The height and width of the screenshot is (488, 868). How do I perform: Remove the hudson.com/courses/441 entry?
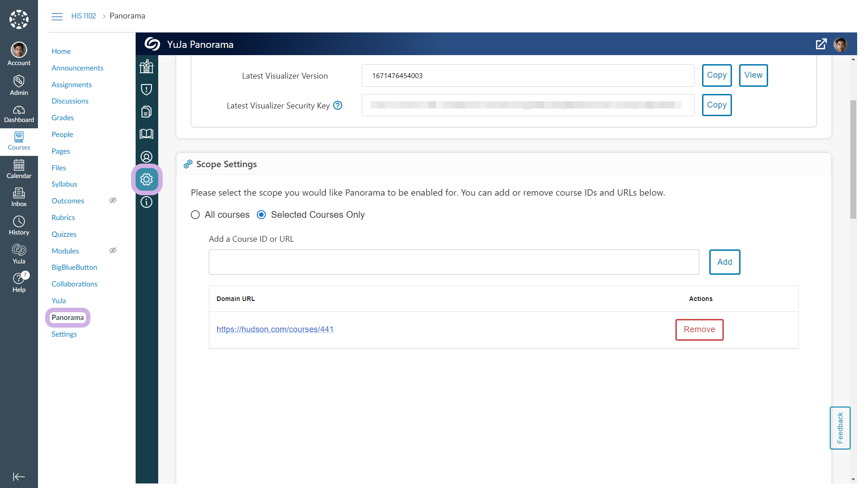point(699,329)
